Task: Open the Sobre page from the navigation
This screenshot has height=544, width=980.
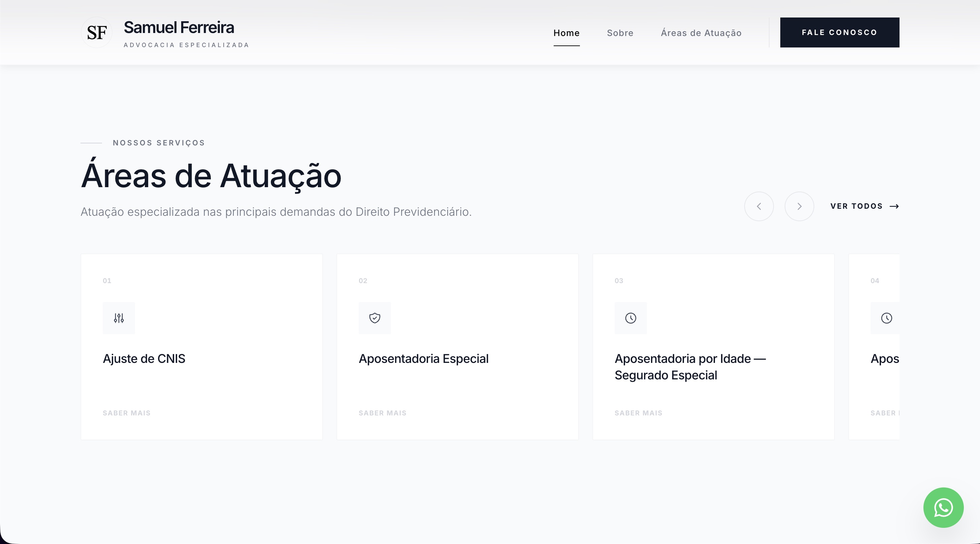Action: [x=620, y=33]
